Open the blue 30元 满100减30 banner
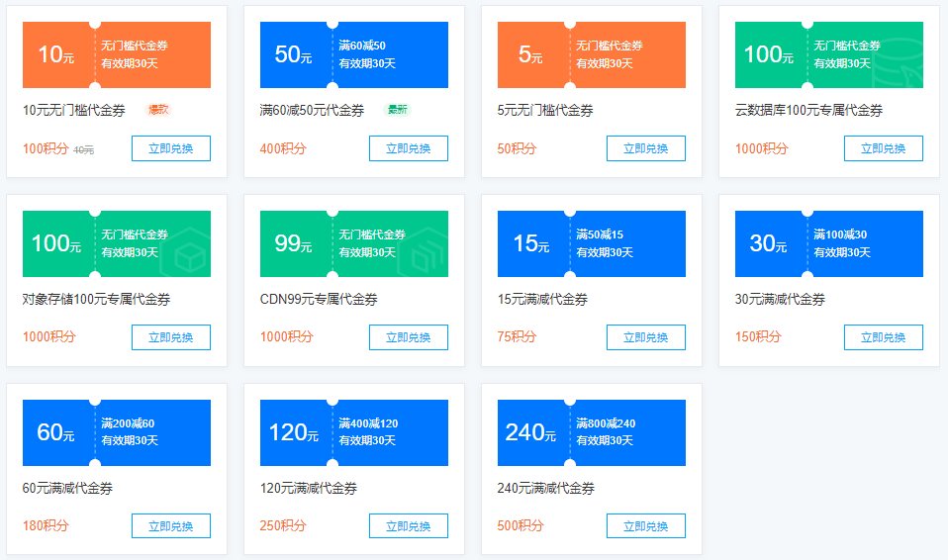 829,243
